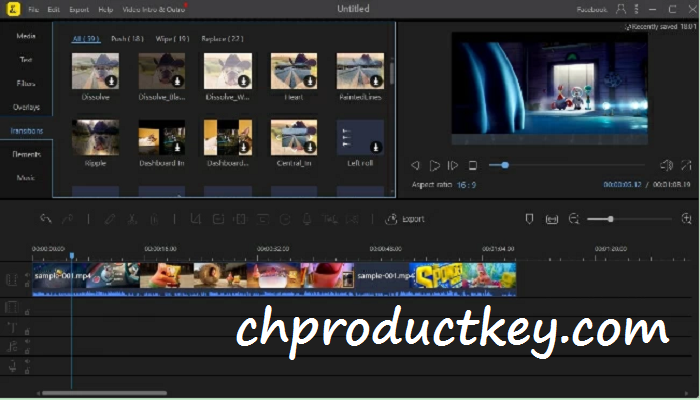Toggle lock on the main video track

click(27, 284)
